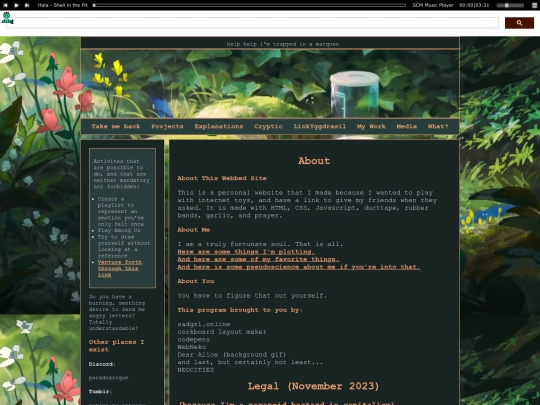540x405 pixels.
Task: Open the Media menu item
Action: (x=406, y=126)
